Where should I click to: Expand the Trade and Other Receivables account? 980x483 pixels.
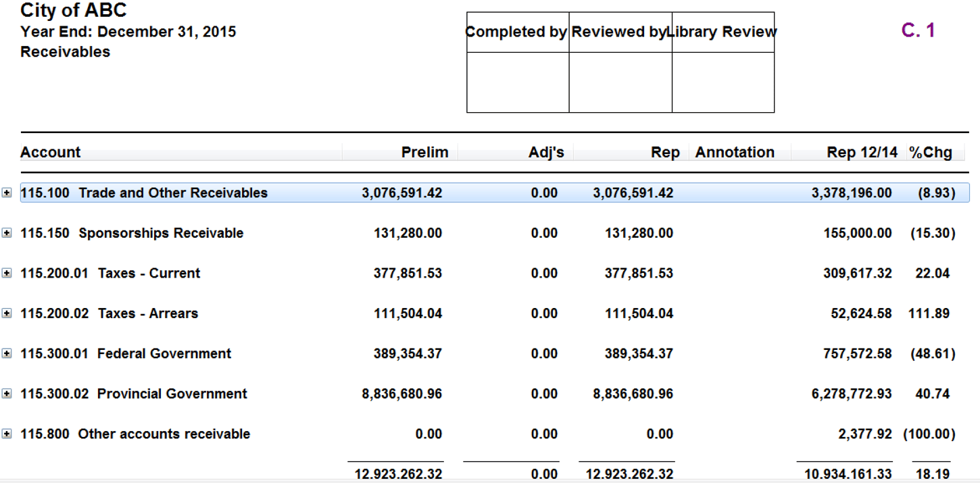coord(7,193)
